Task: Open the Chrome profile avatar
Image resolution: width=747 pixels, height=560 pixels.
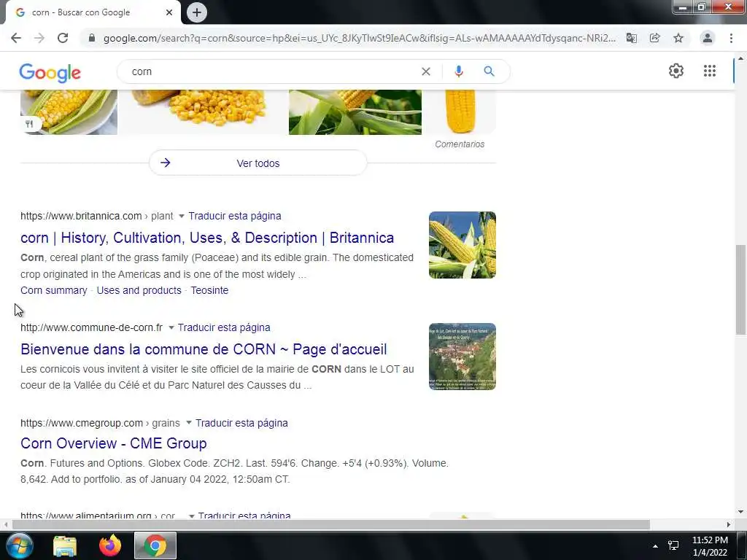Action: (708, 38)
